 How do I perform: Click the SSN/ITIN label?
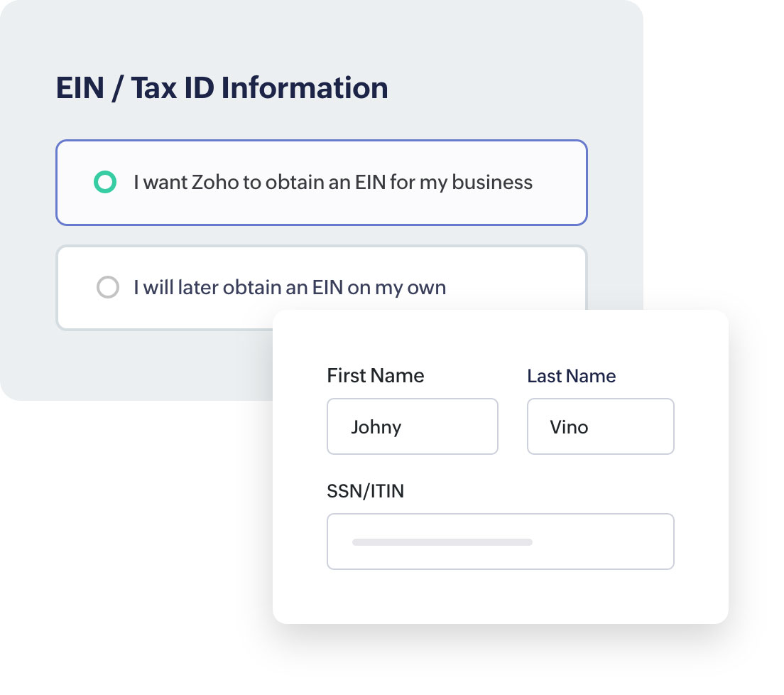[365, 491]
